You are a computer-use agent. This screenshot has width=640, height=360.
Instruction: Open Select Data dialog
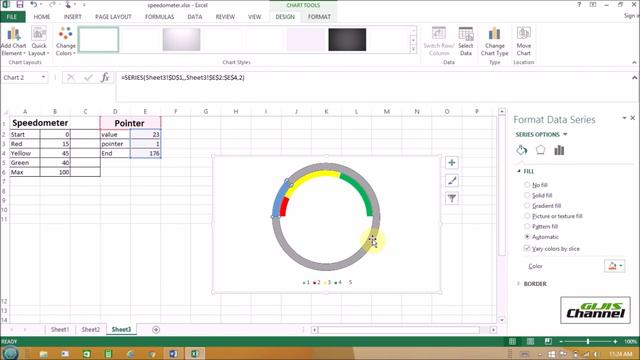tap(465, 41)
